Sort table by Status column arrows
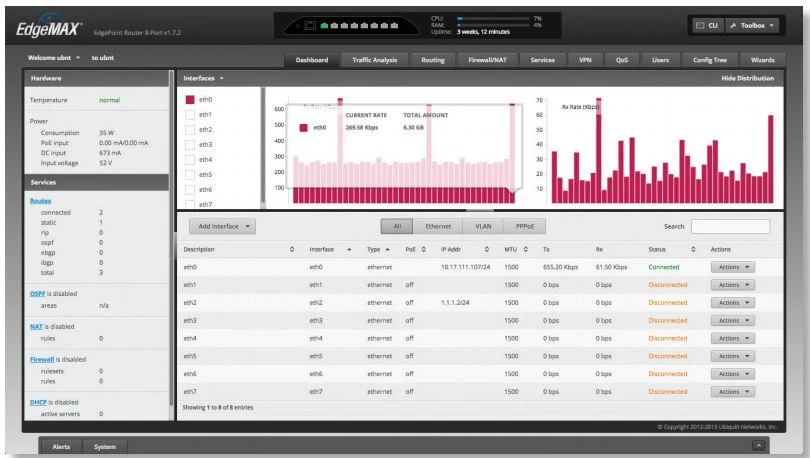Screen dimensions: 810x458 click(x=694, y=249)
